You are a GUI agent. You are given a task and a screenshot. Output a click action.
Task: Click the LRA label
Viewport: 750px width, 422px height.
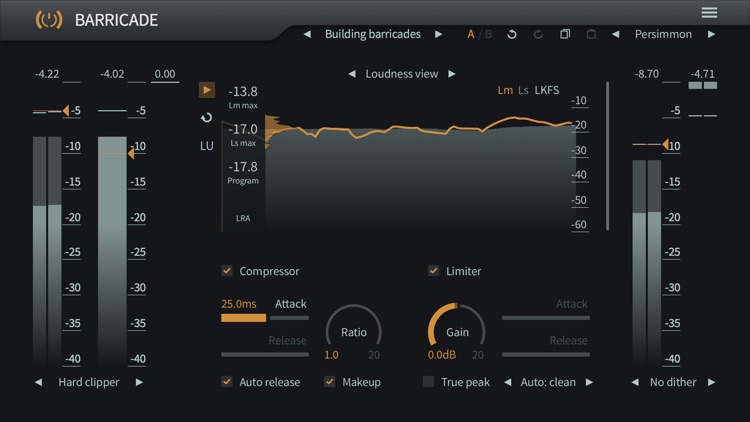coord(243,218)
